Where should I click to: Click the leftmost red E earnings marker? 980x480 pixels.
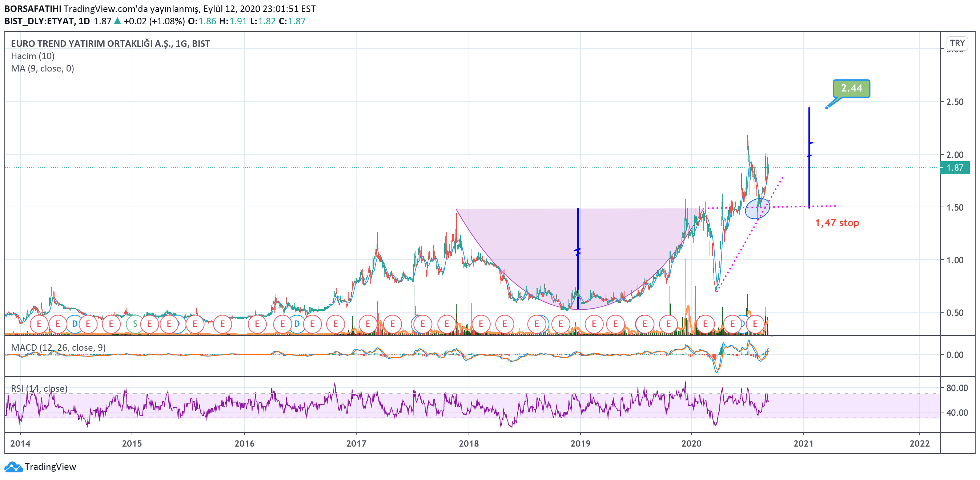coord(39,324)
